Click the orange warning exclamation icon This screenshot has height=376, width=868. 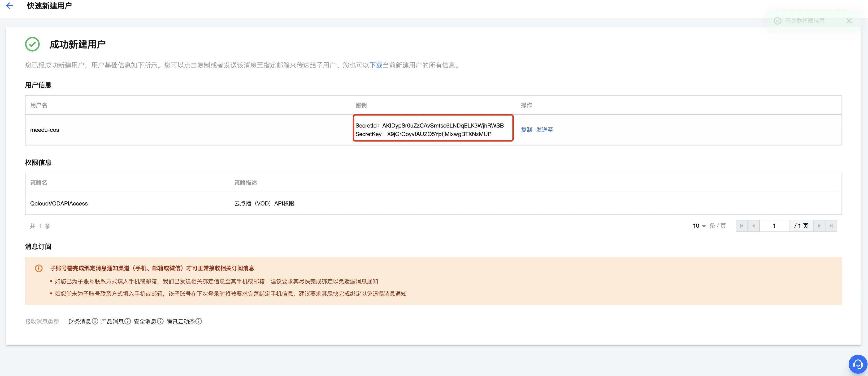click(x=39, y=268)
